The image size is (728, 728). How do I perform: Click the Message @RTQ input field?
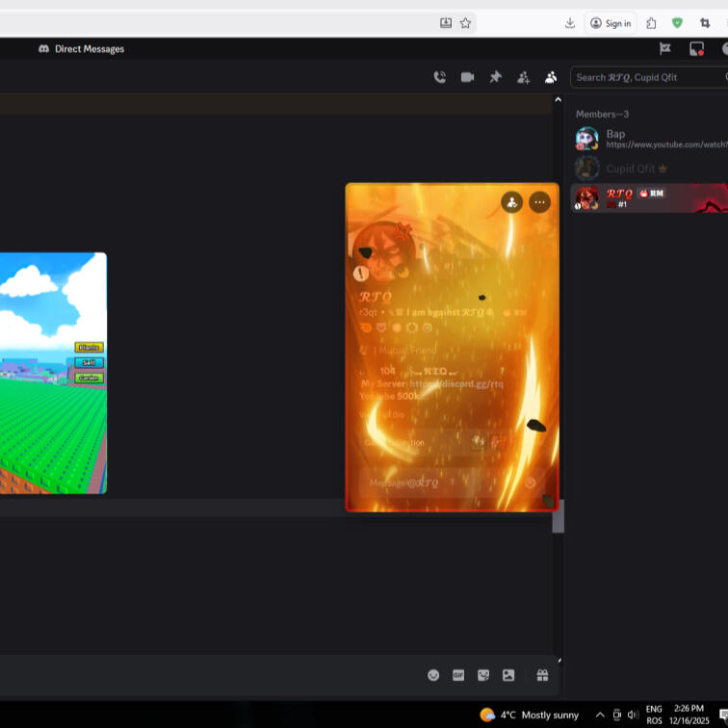coord(438,482)
